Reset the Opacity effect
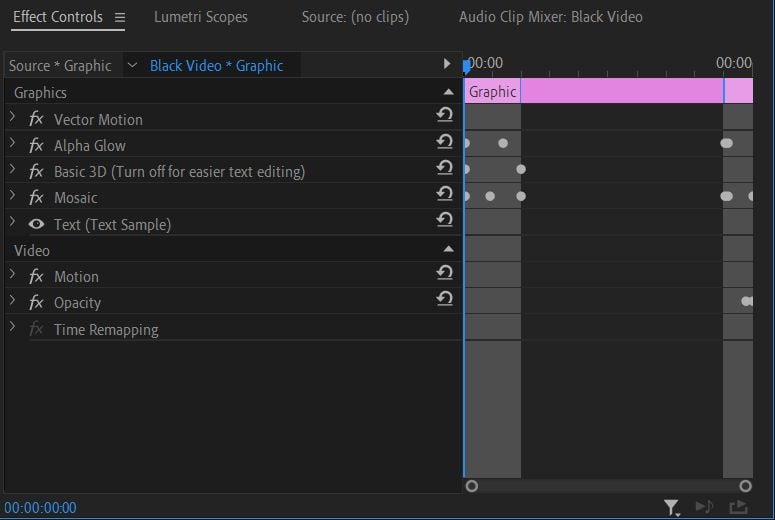775x520 pixels. click(x=445, y=299)
